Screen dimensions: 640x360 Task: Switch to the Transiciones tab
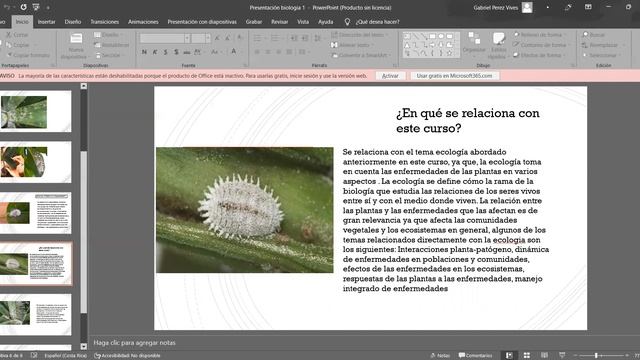[x=104, y=22]
